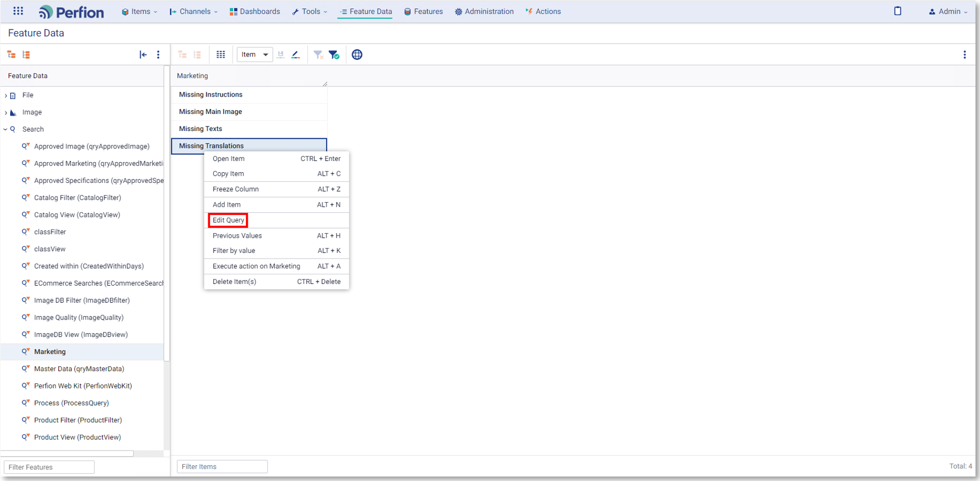Screen dimensions: 980x481
Task: Expand the File tree node
Action: (x=6, y=95)
